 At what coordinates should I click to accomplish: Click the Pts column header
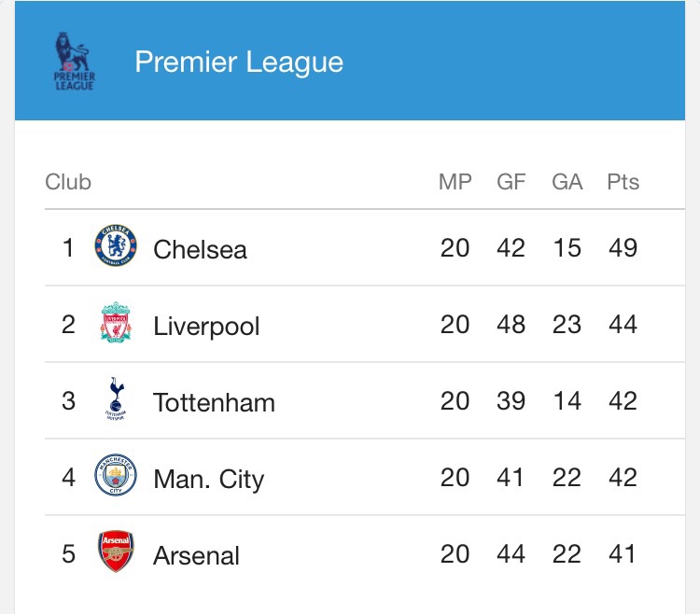pos(623,182)
